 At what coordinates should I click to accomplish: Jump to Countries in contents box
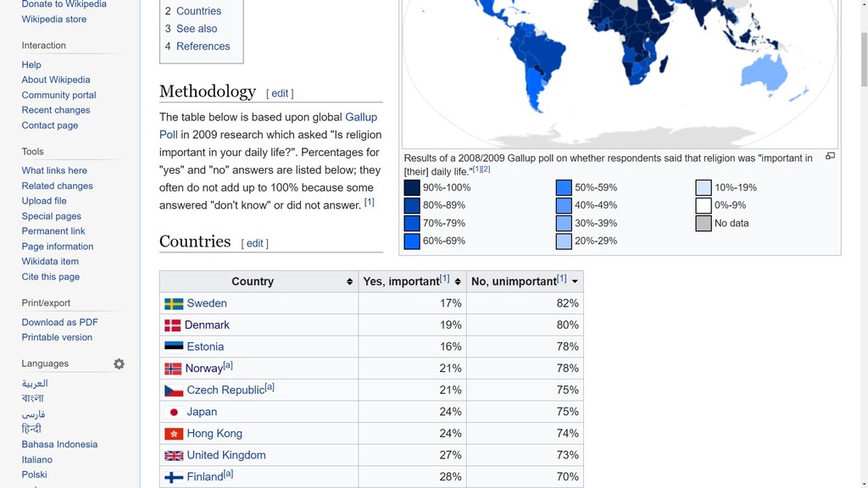coord(198,11)
